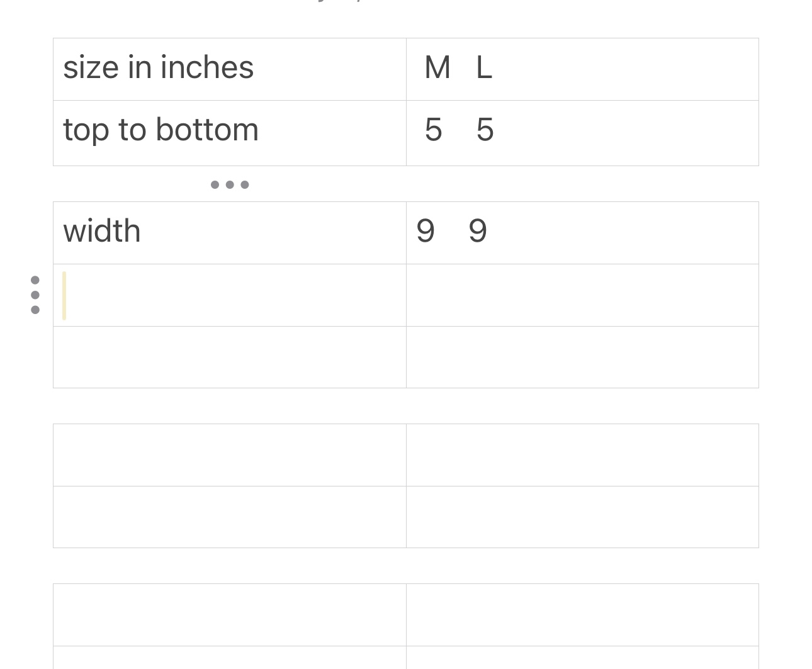This screenshot has width=812, height=669.
Task: Select the third table's second-row left cell
Action: point(230,517)
